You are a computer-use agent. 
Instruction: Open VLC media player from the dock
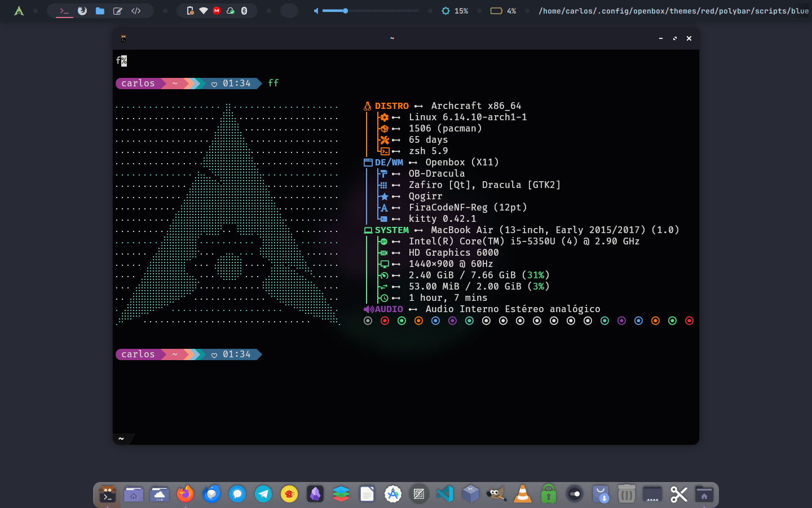tap(523, 494)
